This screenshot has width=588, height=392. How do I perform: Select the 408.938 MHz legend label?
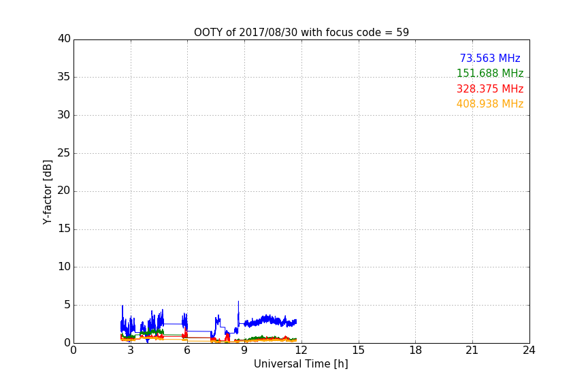click(x=490, y=104)
